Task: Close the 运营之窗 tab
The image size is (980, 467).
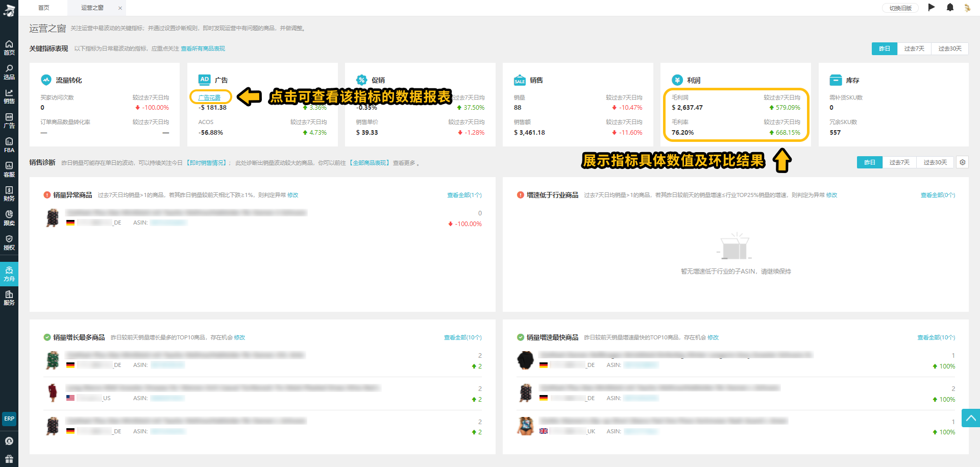Action: [x=120, y=8]
